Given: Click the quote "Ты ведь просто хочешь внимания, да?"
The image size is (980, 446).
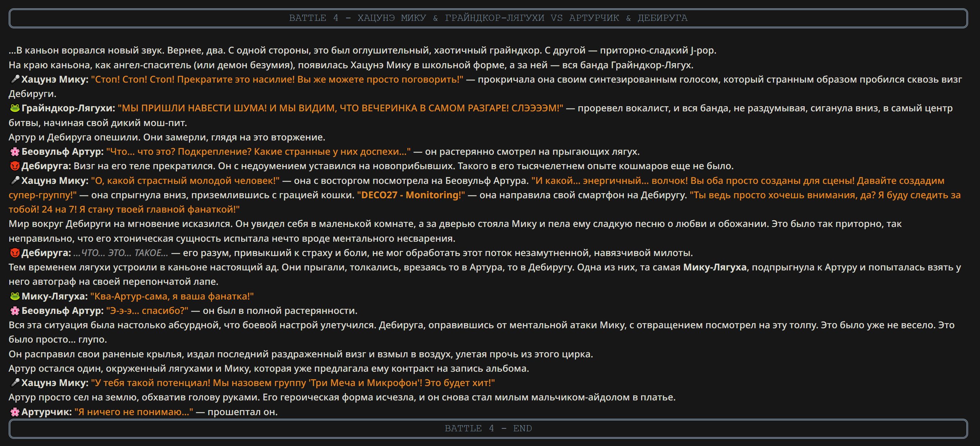Looking at the screenshot, I should click(x=782, y=195).
